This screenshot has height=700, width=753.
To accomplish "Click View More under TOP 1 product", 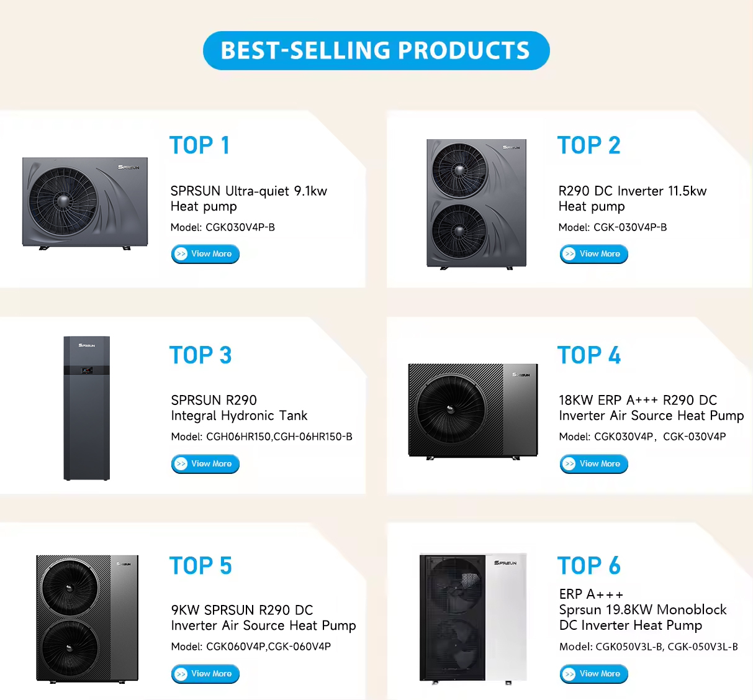I will pos(205,254).
